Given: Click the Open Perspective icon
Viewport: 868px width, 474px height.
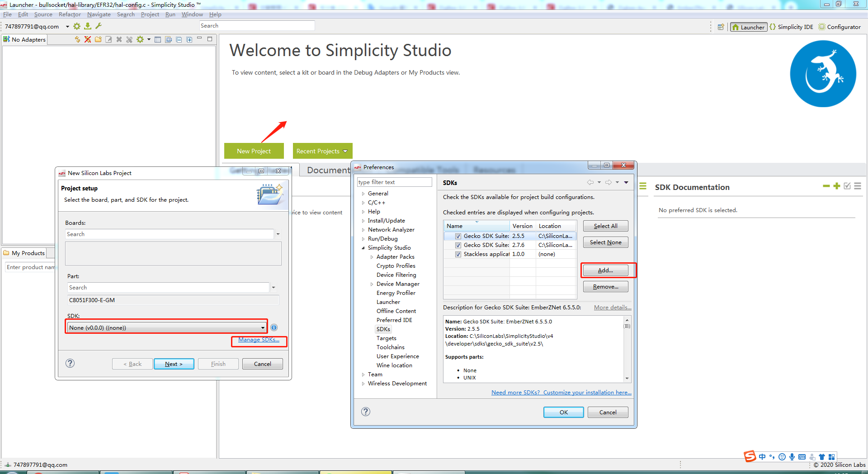Looking at the screenshot, I should (721, 27).
